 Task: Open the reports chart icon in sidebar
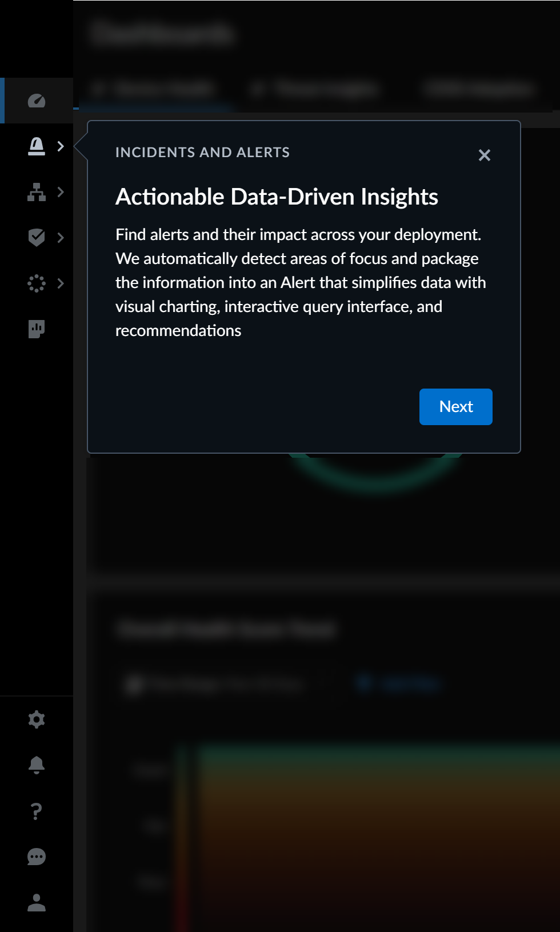click(x=37, y=329)
